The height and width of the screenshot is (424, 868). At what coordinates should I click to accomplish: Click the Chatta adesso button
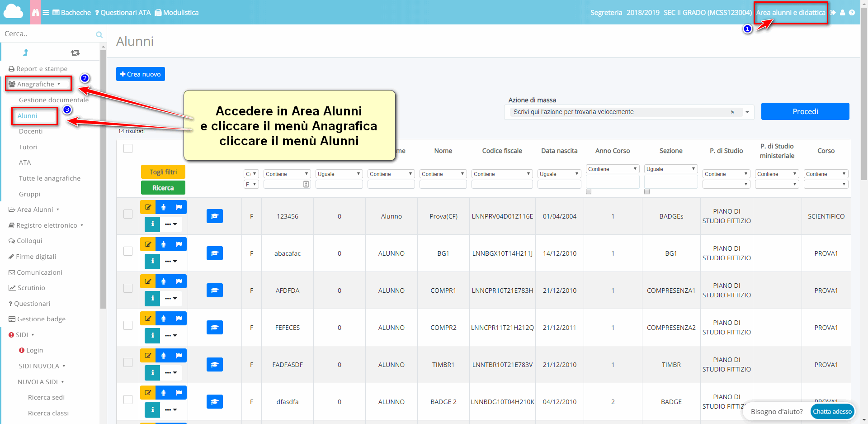(832, 411)
